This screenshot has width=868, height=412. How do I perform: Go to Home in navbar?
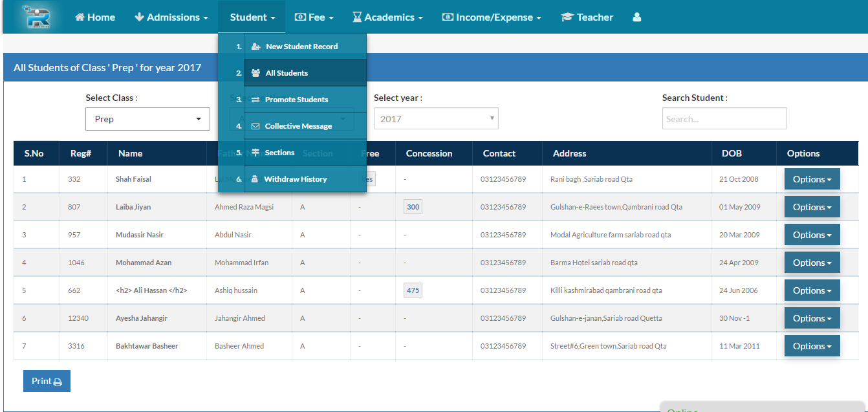tap(95, 17)
